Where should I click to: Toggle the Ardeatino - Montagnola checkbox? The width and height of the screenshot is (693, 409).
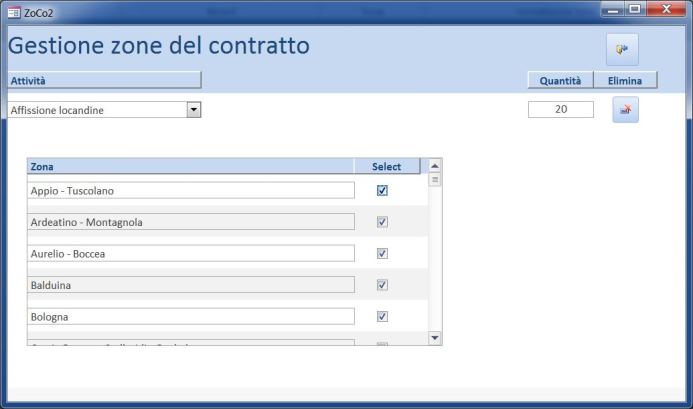(382, 222)
